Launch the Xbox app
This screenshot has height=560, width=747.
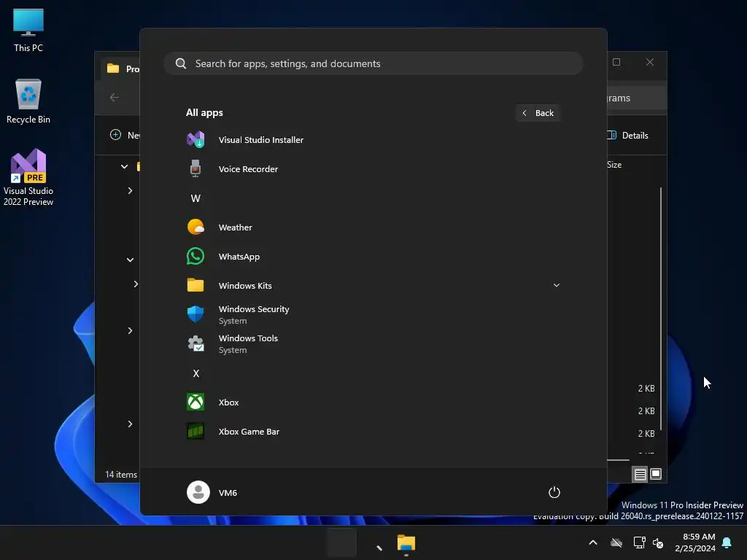coord(373,402)
